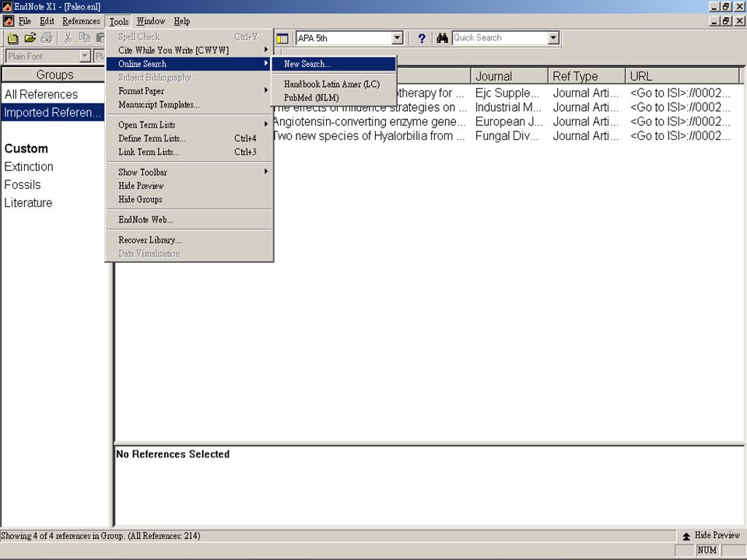Open the File menu
Screen dimensions: 747x560
25,21
